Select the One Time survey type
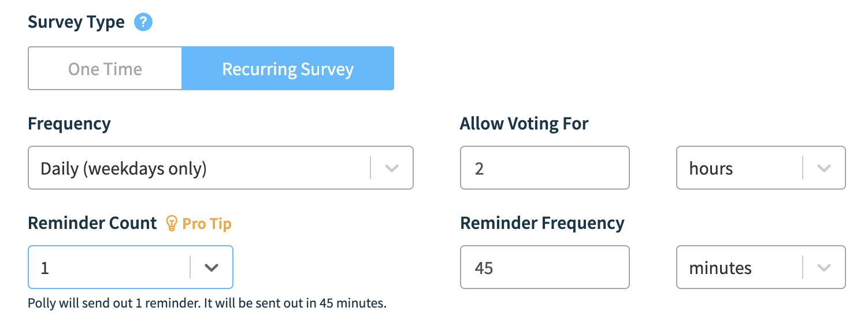The image size is (868, 333). point(105,69)
